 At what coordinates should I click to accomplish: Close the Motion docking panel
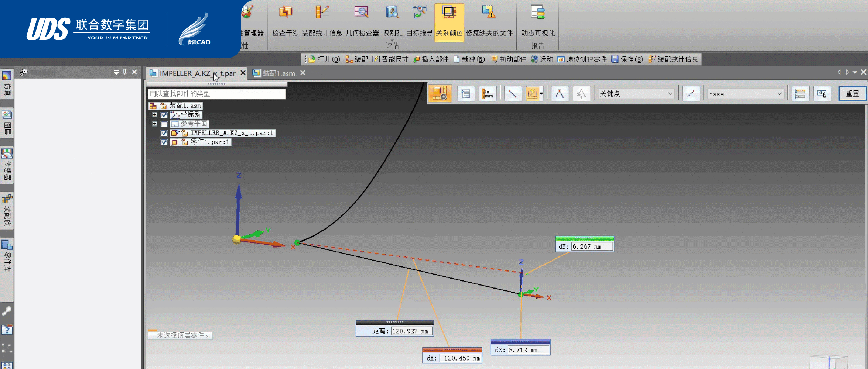point(134,72)
